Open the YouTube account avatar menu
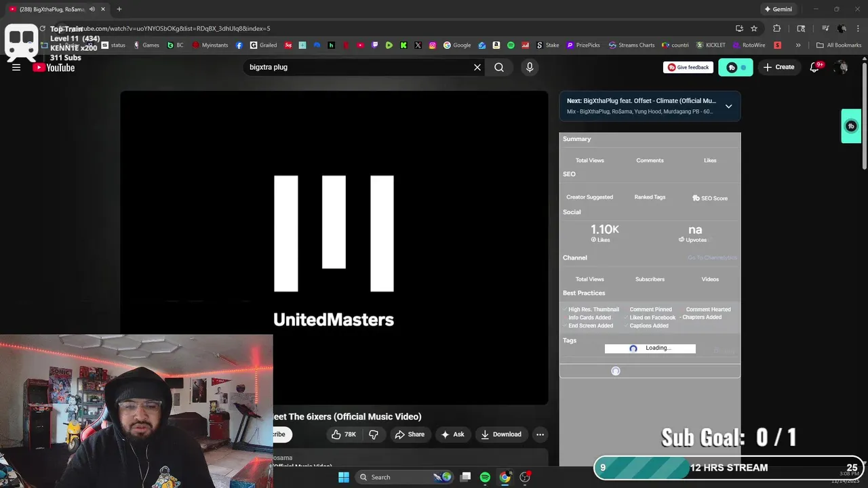This screenshot has height=488, width=868. [842, 67]
